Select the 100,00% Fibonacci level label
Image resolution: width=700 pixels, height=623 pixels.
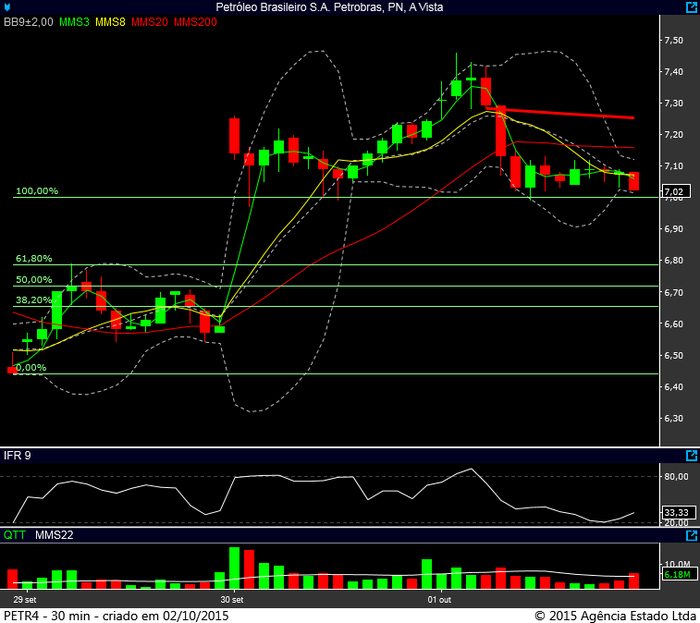pos(36,191)
